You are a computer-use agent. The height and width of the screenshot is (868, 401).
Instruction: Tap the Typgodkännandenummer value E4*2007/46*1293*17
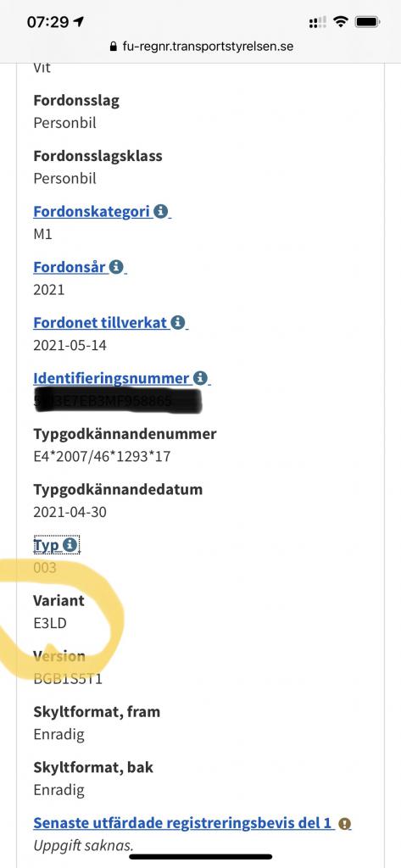tap(102, 456)
